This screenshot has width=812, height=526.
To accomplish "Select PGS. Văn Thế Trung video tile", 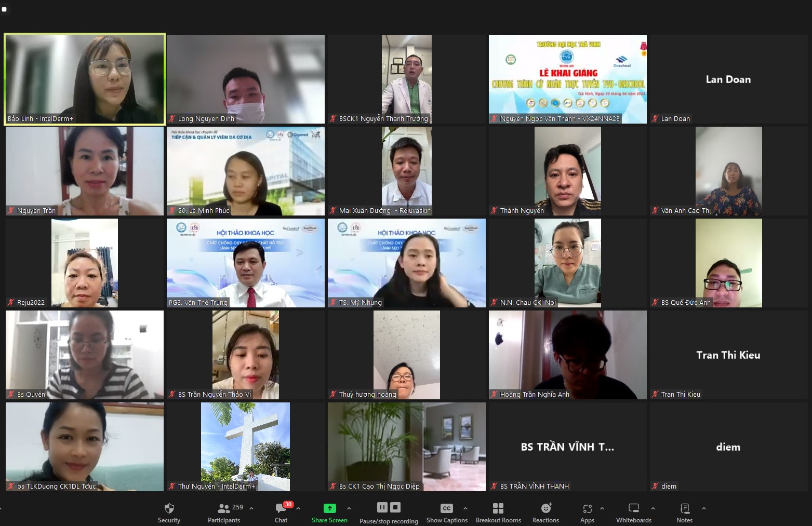I will point(246,263).
